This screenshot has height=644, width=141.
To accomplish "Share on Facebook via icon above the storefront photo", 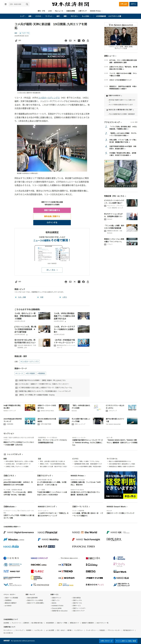I will [x=83, y=41].
